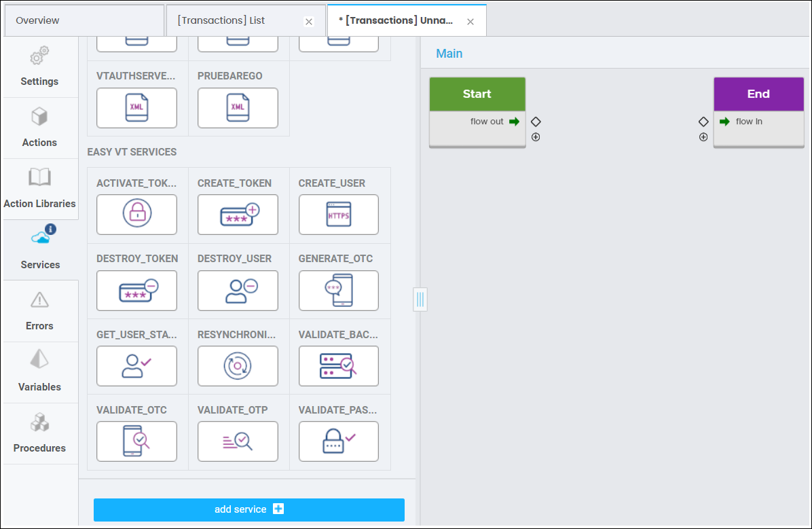Viewport: 812px width, 529px height.
Task: Select the GET_USER_STATUS service icon
Action: pyautogui.click(x=136, y=366)
